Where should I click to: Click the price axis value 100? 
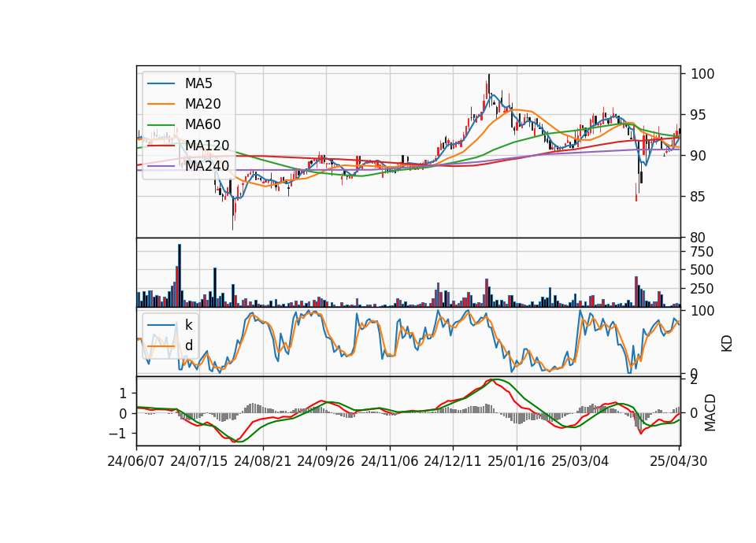[702, 74]
